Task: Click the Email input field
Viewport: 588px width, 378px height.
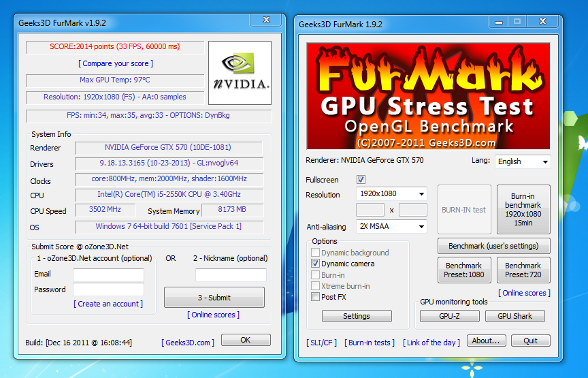Action: coord(108,274)
